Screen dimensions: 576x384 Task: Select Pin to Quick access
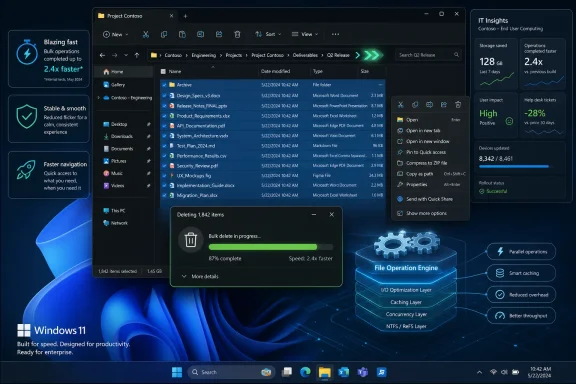click(429, 152)
